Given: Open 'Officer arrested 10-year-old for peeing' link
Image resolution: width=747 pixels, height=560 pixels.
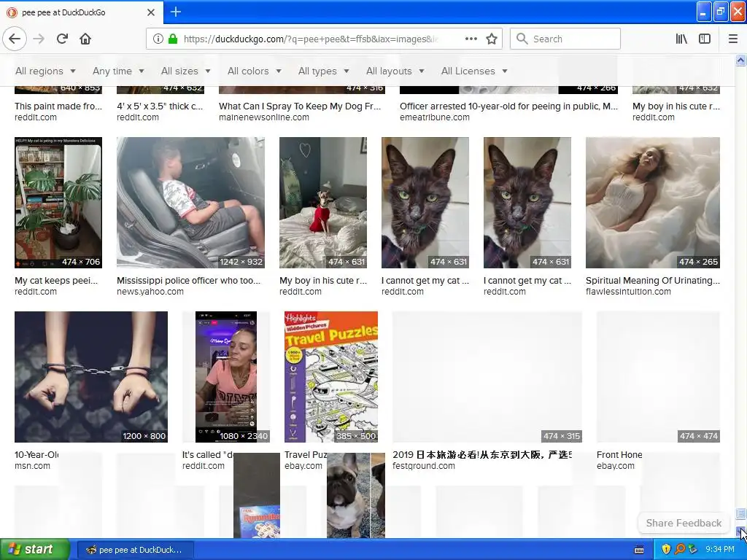Looking at the screenshot, I should tap(508, 106).
